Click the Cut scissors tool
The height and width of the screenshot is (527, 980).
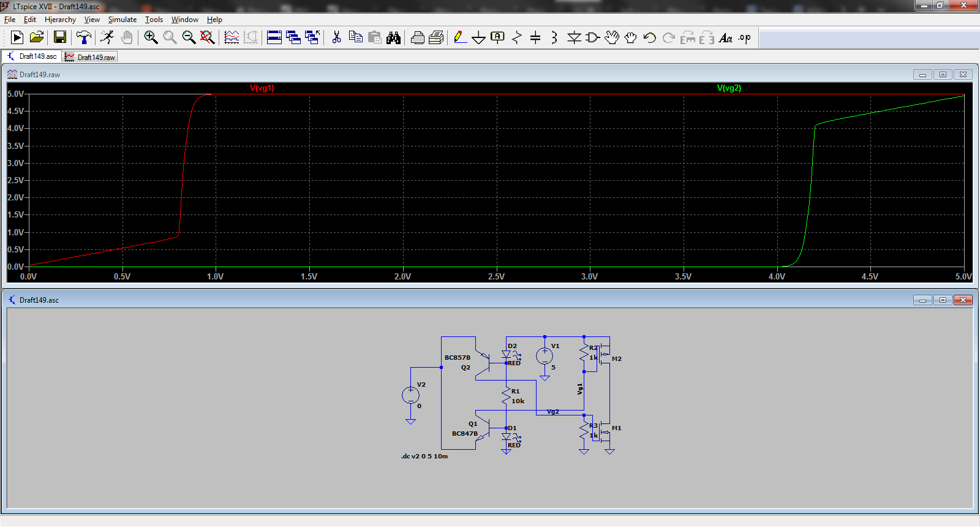click(x=336, y=38)
